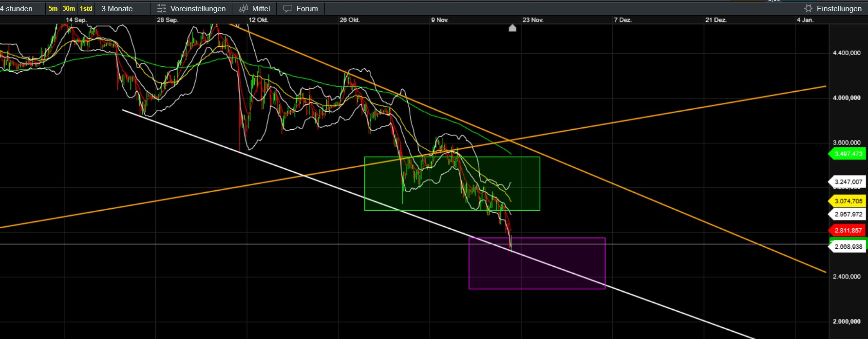
Task: Select the red 2.811,857 price marker
Action: coord(848,230)
